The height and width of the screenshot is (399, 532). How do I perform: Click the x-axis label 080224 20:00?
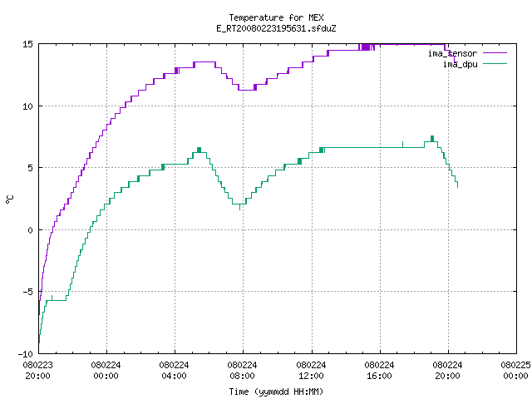pyautogui.click(x=447, y=371)
